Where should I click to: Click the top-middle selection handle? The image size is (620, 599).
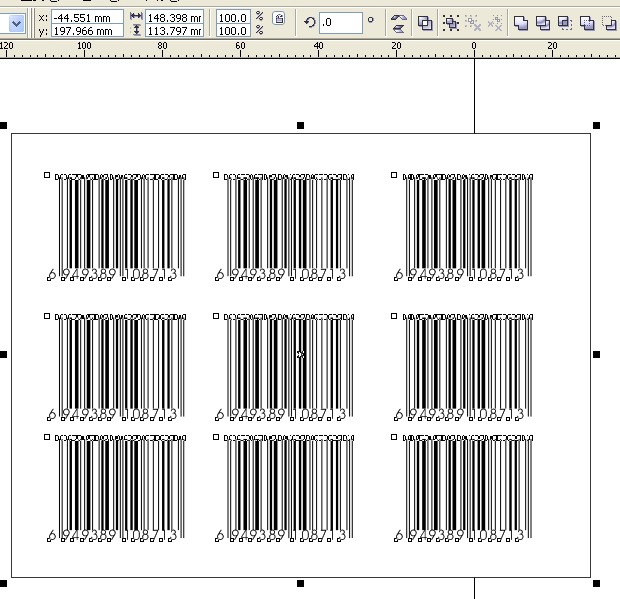(300, 125)
